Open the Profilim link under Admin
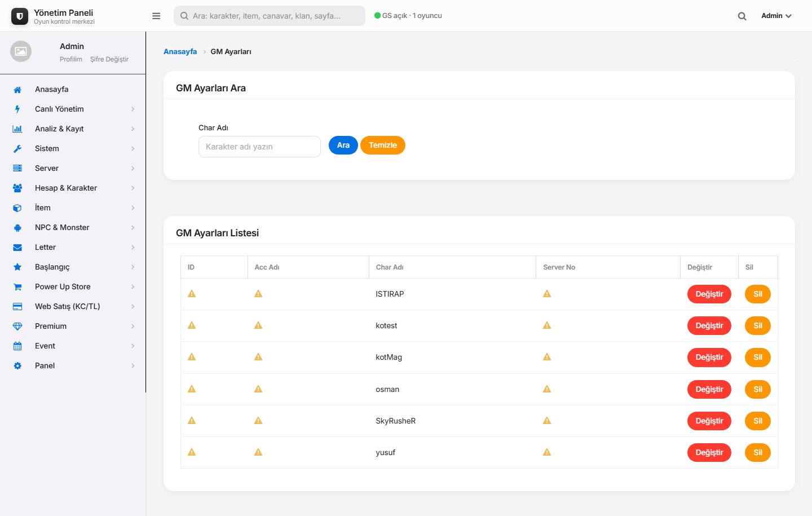The image size is (812, 516). coord(71,59)
